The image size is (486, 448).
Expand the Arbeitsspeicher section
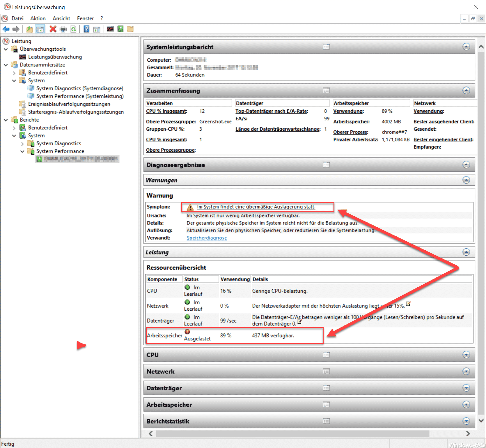tap(466, 404)
